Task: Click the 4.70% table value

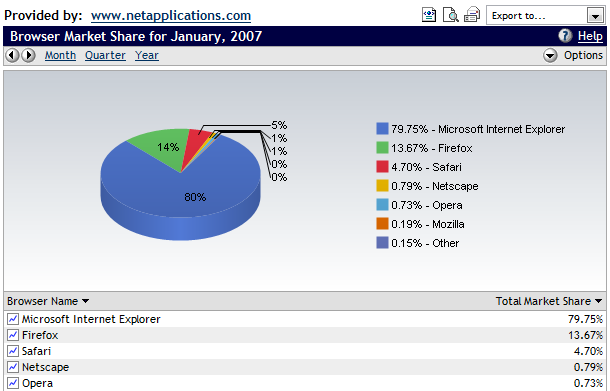Action: (x=588, y=351)
